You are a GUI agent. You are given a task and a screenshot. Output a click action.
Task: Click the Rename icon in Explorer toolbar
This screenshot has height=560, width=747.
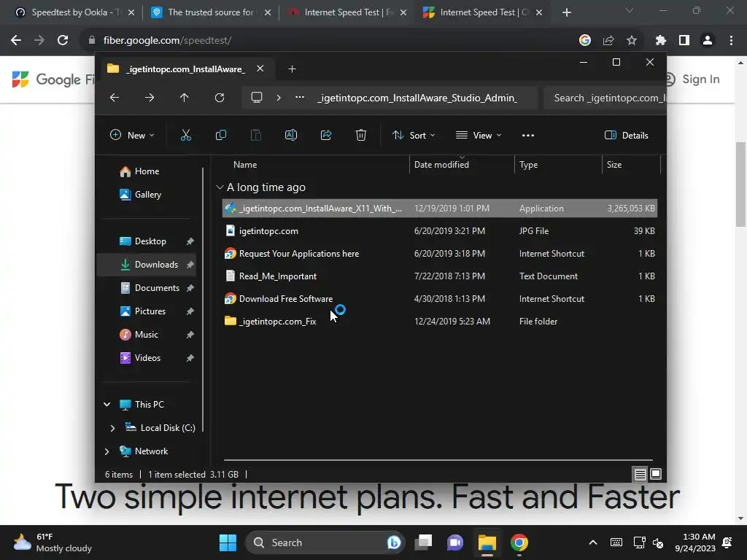point(291,135)
